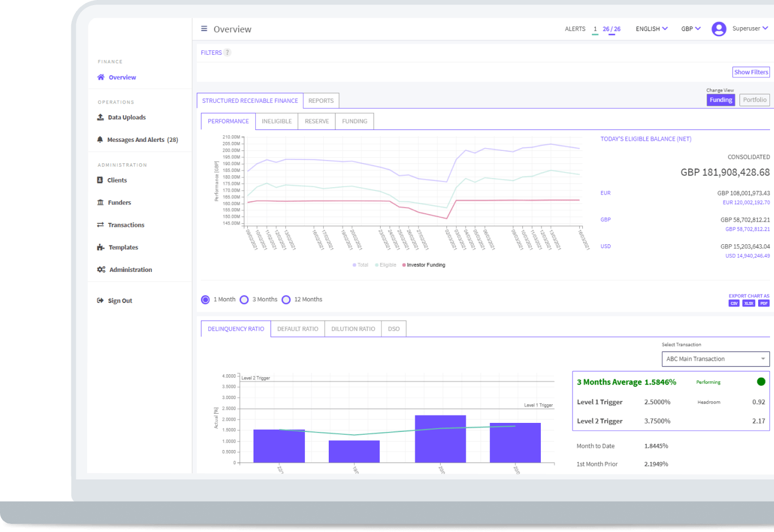Click the 3 Months Average 1.5846% heading

click(626, 382)
